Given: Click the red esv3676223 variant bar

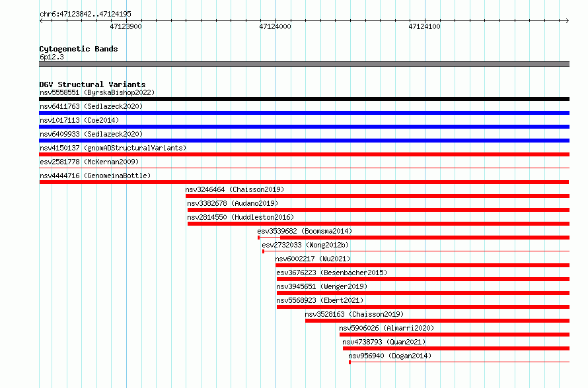Looking at the screenshot, I should 423,279.
